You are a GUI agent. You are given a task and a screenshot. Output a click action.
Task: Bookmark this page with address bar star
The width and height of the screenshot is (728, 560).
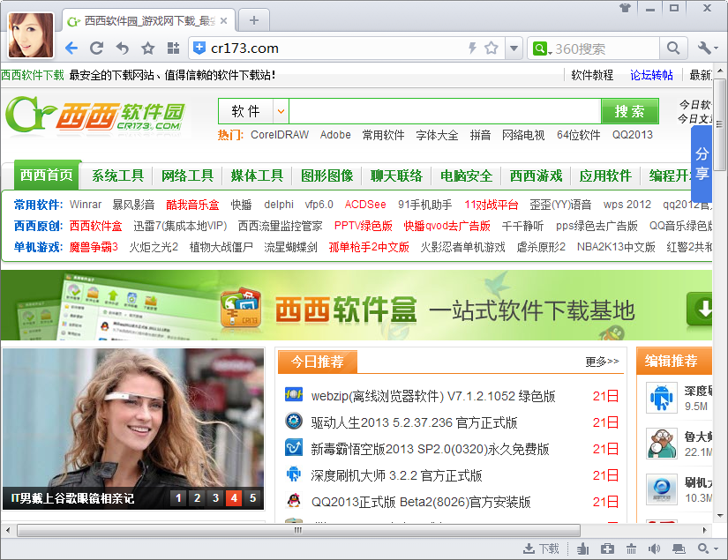(492, 48)
